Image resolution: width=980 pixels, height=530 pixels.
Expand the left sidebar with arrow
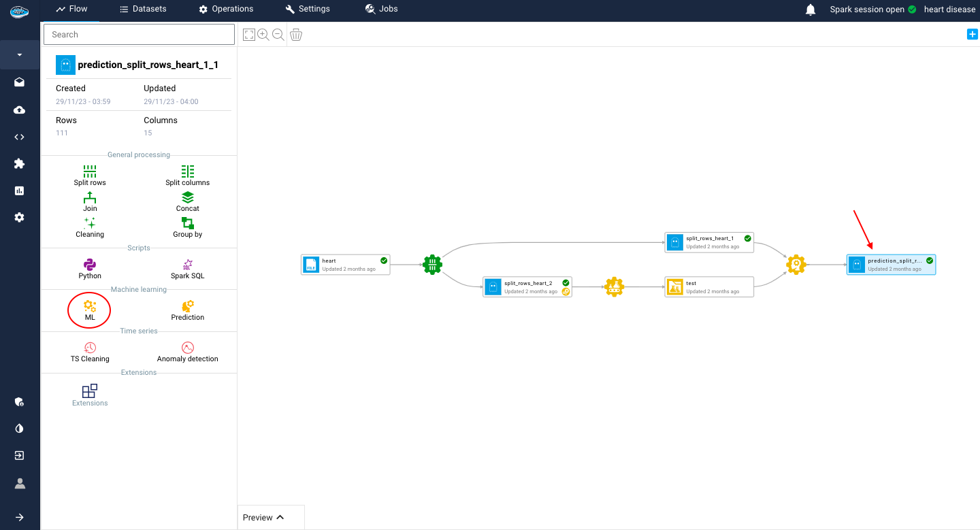click(x=20, y=517)
